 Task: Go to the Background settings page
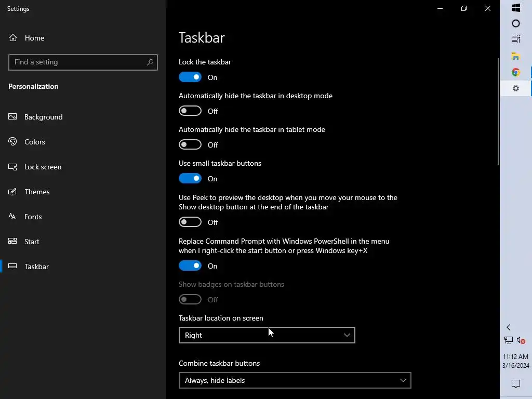43,117
